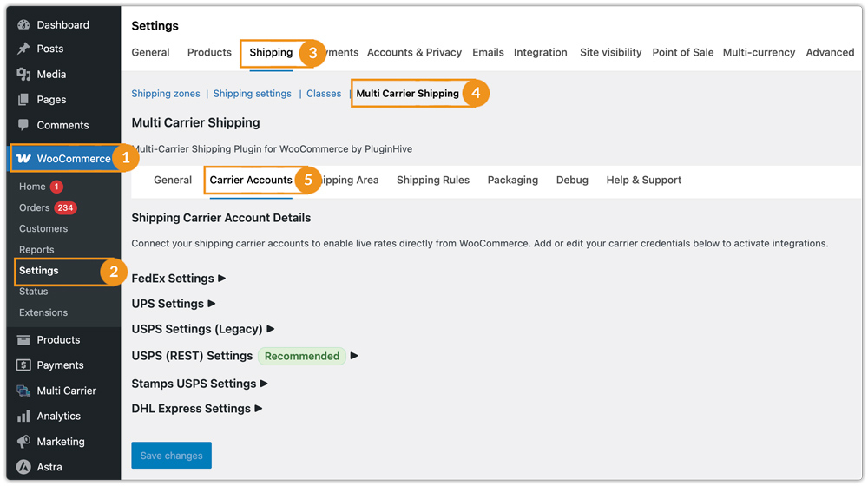Click the Pages icon in sidebar

pyautogui.click(x=23, y=100)
